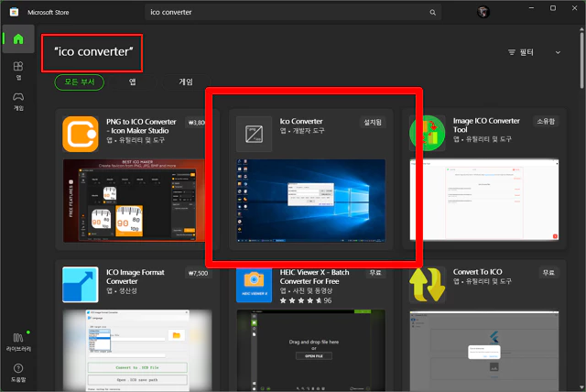Open the Ico Converter Windows desktop screenshot

[311, 201]
